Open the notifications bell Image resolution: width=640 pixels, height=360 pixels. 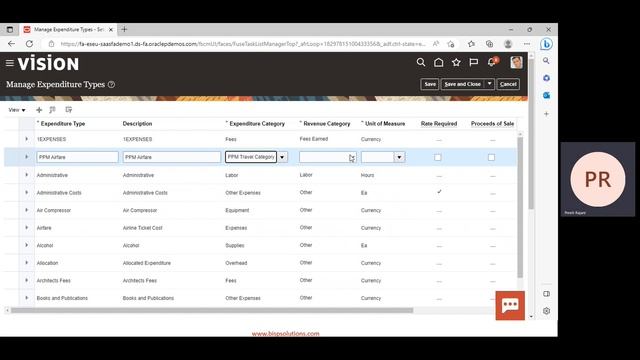coord(492,62)
